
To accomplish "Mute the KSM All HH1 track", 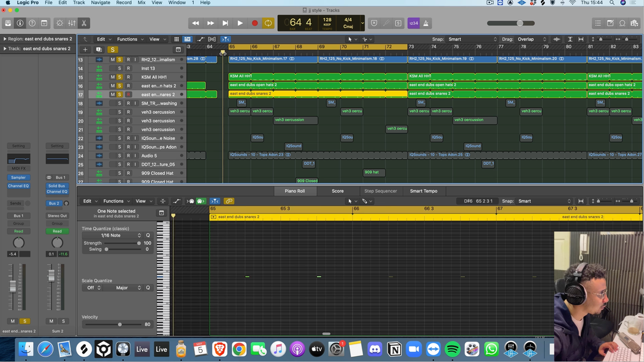I will click(112, 77).
